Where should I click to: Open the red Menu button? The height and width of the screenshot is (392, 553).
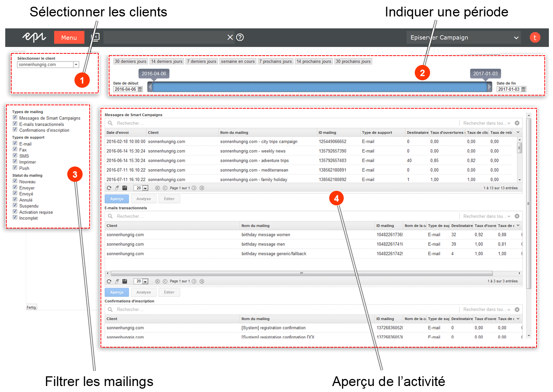pos(69,37)
